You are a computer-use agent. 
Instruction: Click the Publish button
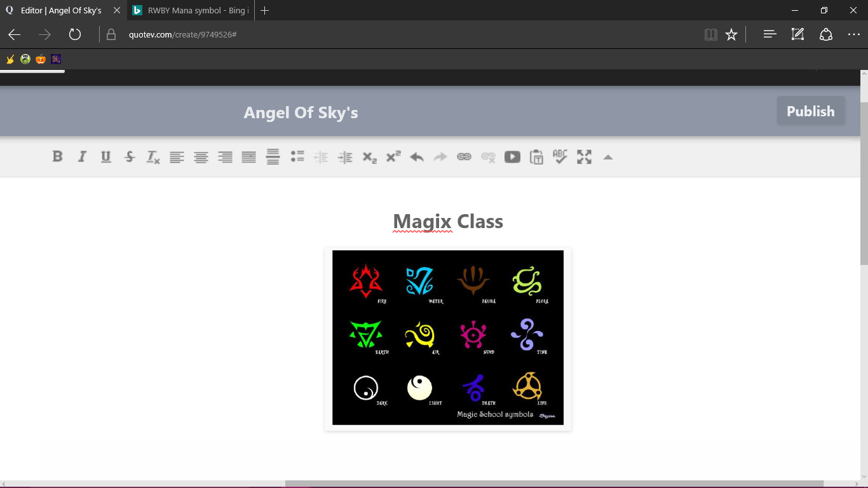[x=811, y=111]
